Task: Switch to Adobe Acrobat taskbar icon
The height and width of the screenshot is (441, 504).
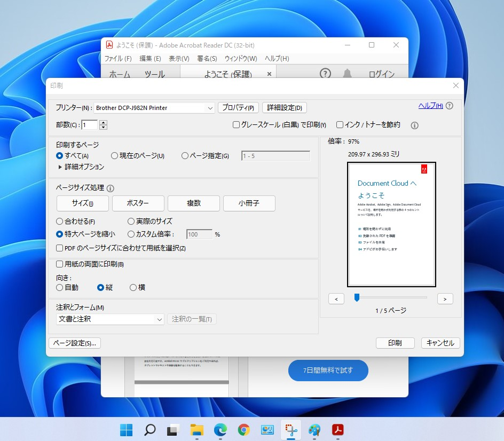Action: click(x=338, y=430)
